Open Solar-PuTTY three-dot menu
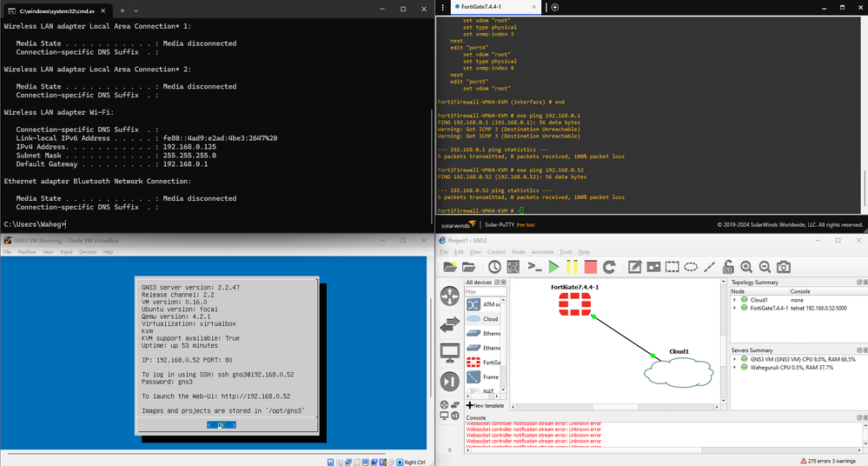This screenshot has height=466, width=868. pos(443,7)
